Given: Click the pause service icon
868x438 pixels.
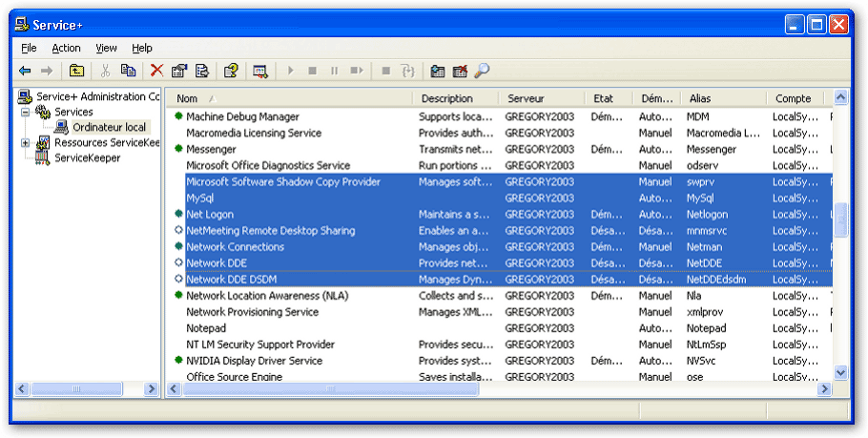Looking at the screenshot, I should click(x=334, y=71).
